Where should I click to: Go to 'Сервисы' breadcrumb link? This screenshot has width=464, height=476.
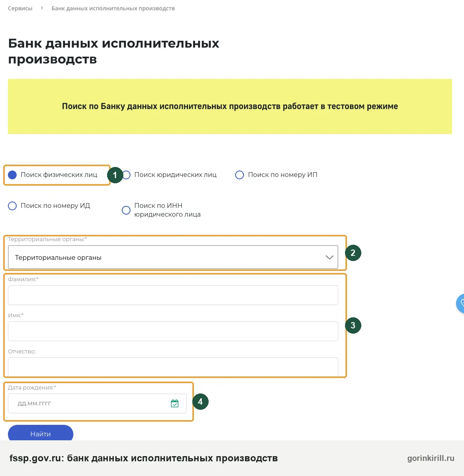tap(20, 8)
